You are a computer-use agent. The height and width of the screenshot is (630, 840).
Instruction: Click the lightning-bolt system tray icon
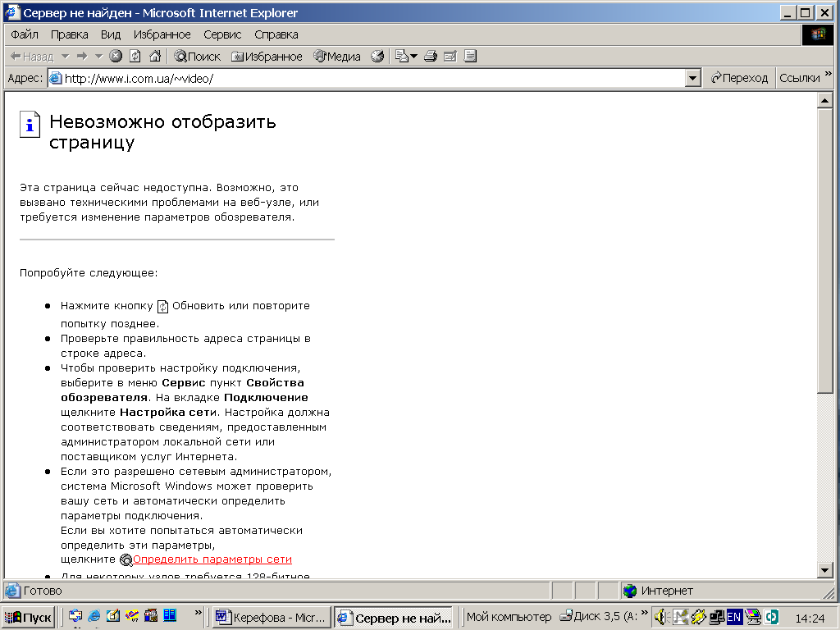click(x=698, y=618)
